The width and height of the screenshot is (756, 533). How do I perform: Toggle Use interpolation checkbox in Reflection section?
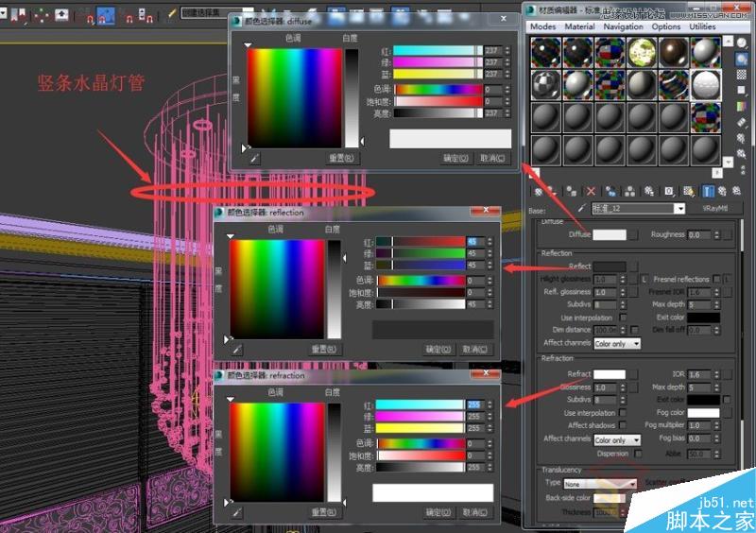[x=623, y=318]
